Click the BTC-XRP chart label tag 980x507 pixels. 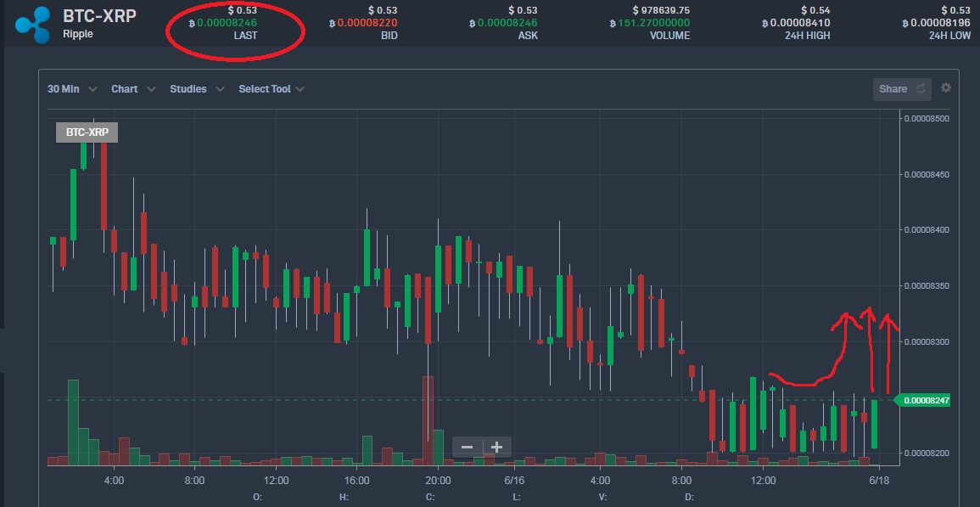coord(87,132)
